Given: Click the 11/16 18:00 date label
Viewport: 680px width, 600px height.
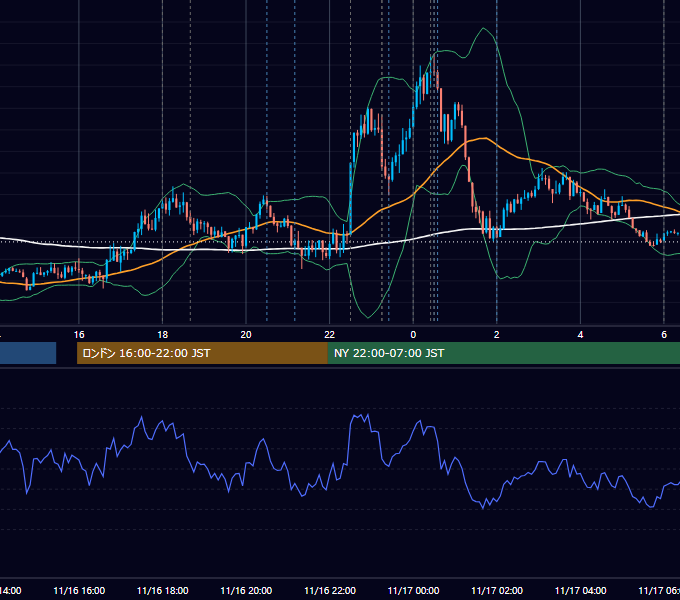Looking at the screenshot, I should coord(163,591).
